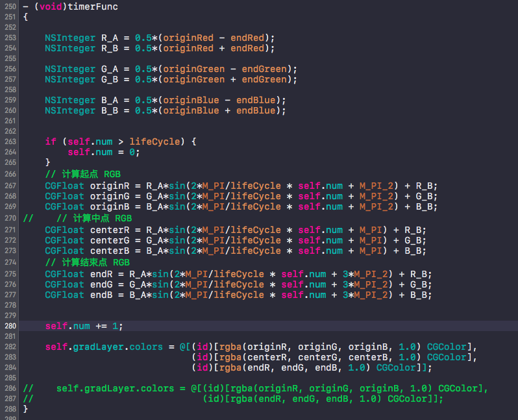Click endGreen on line 257
Screen dimensions: 518x420
[264, 80]
